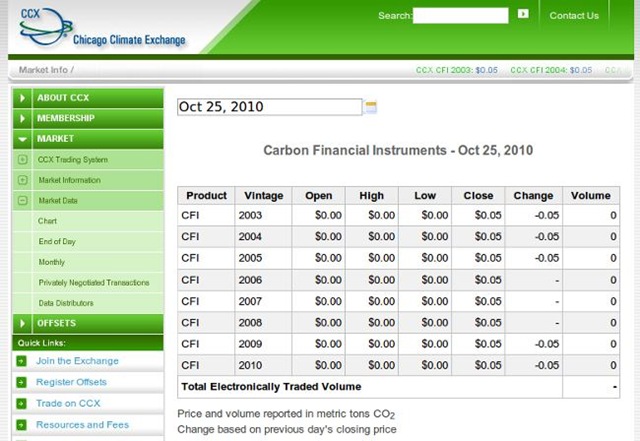
Task: Go to the Chart page
Action: (x=47, y=221)
